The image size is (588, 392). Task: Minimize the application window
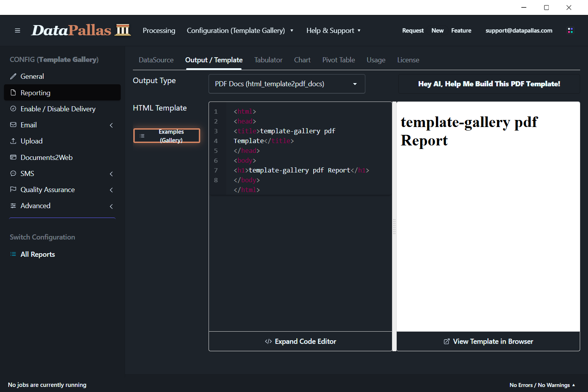524,7
